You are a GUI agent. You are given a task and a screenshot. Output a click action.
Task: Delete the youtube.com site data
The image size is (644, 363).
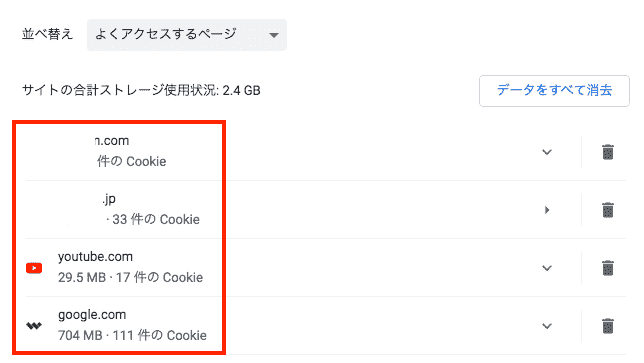(607, 268)
